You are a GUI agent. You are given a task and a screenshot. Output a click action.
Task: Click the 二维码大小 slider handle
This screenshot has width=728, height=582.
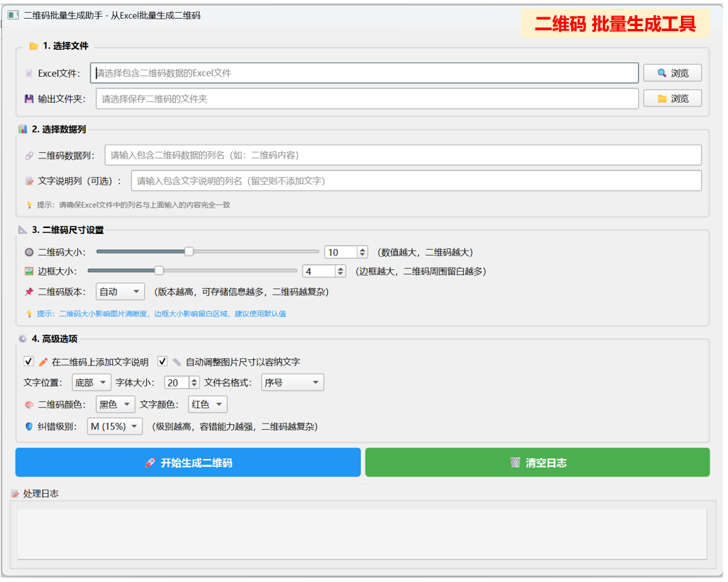(189, 252)
